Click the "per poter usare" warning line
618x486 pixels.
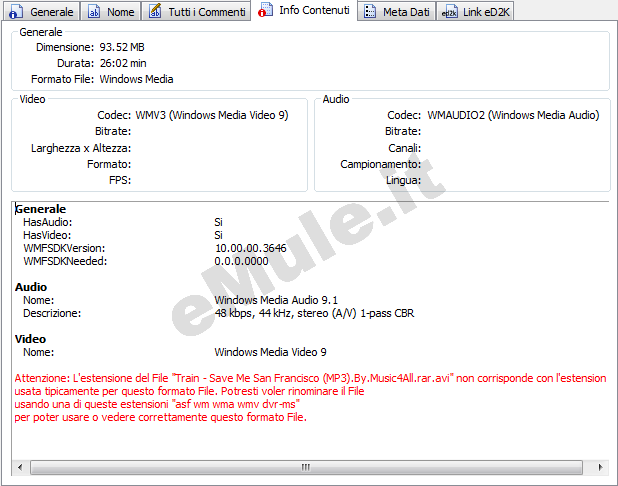(160, 417)
